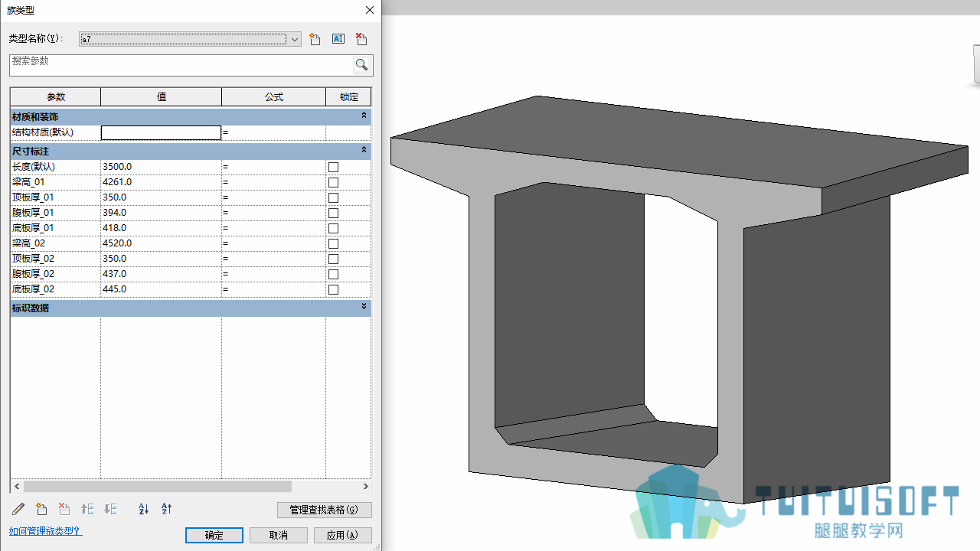980x551 pixels.
Task: Click the 公式 column header
Action: 274,96
